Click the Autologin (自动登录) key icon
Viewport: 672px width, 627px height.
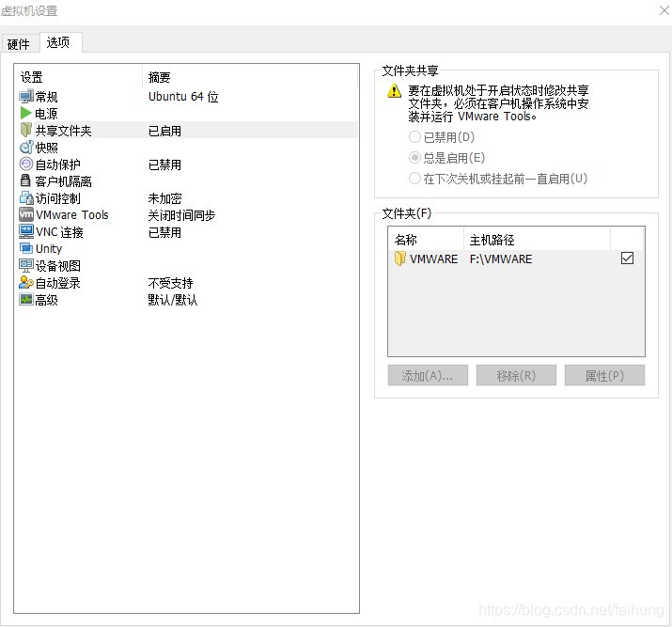(x=26, y=282)
